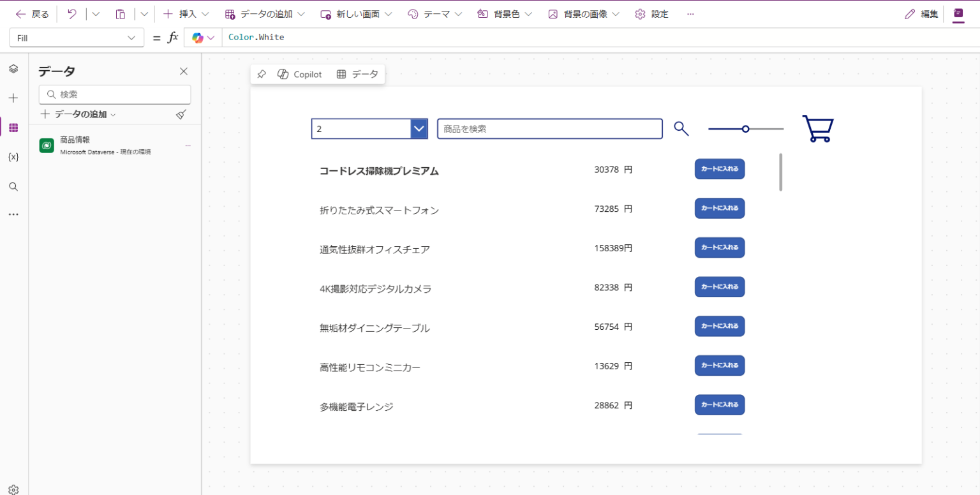Switch to the データ tab above the canvas

[x=357, y=73]
